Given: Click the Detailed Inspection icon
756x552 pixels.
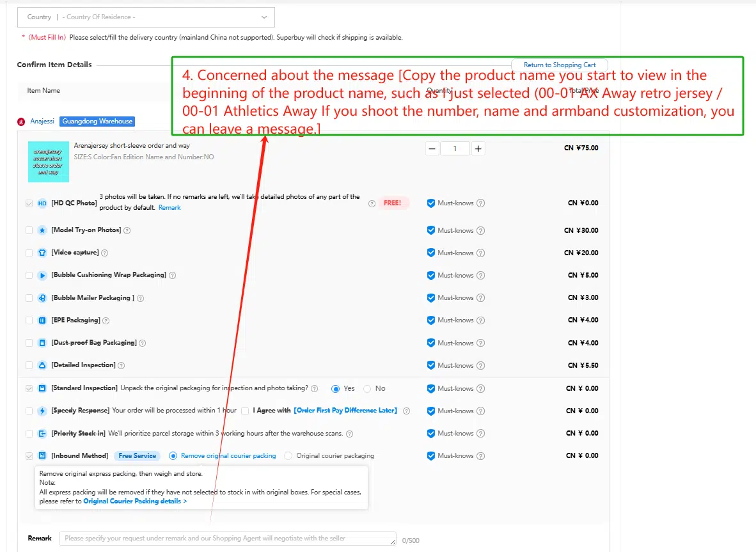Looking at the screenshot, I should coord(42,365).
